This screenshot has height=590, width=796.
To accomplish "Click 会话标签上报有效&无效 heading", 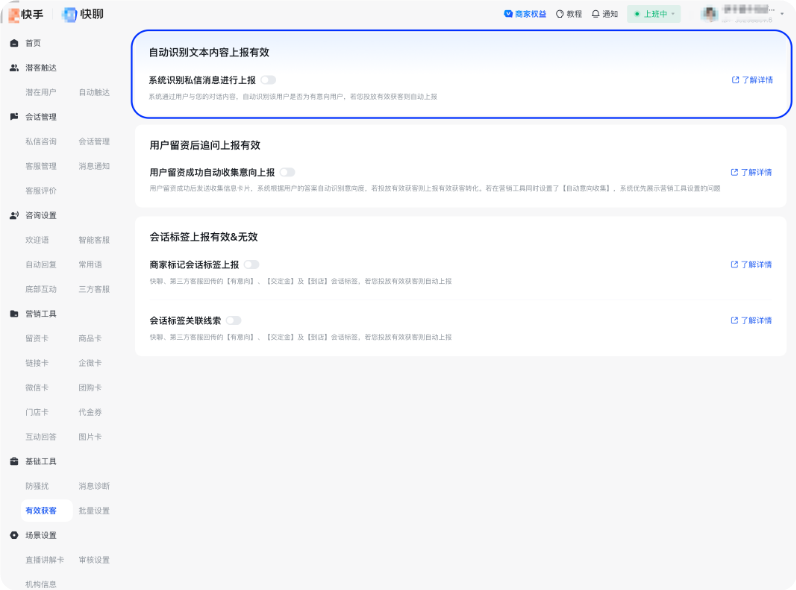I will [x=204, y=237].
